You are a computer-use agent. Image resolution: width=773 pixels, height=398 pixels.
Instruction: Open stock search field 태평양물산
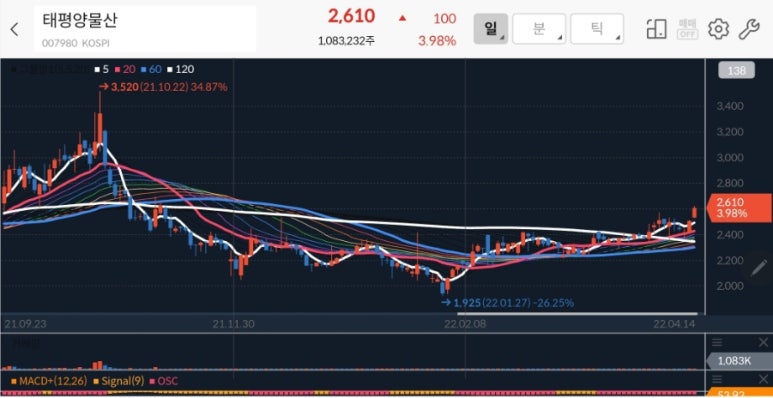click(145, 29)
